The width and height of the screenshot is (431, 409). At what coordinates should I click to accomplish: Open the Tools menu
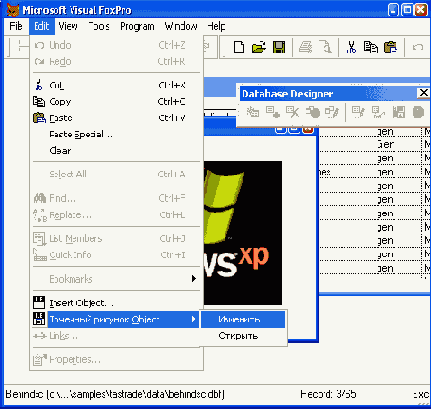point(99,26)
